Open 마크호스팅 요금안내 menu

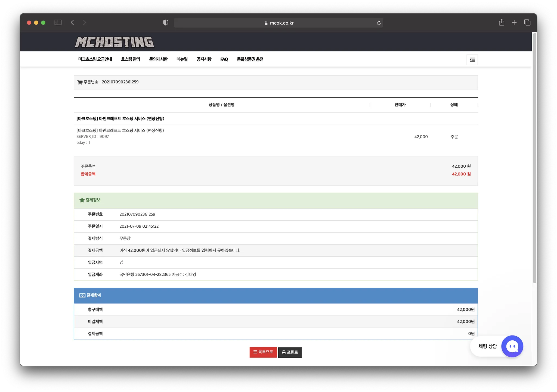click(x=95, y=59)
